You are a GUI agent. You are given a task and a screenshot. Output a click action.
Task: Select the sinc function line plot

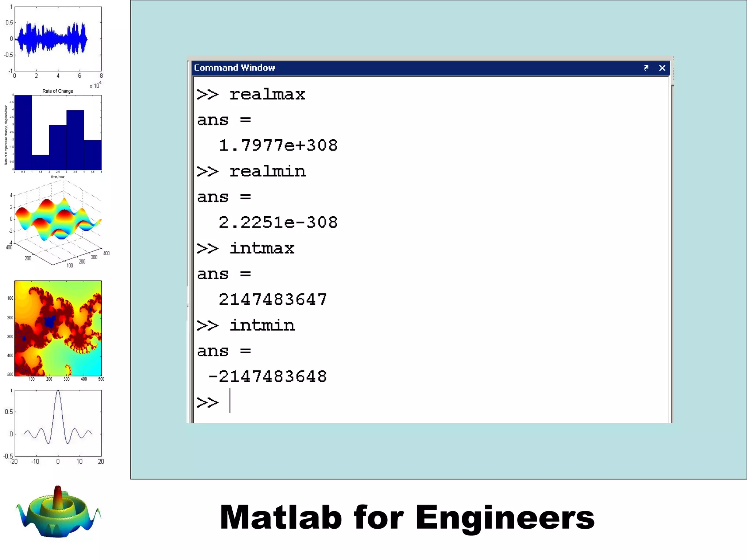(x=58, y=423)
